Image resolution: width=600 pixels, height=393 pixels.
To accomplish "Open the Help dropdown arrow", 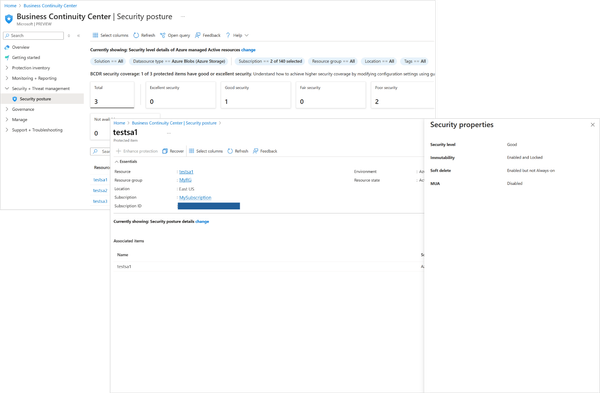I will [x=246, y=35].
